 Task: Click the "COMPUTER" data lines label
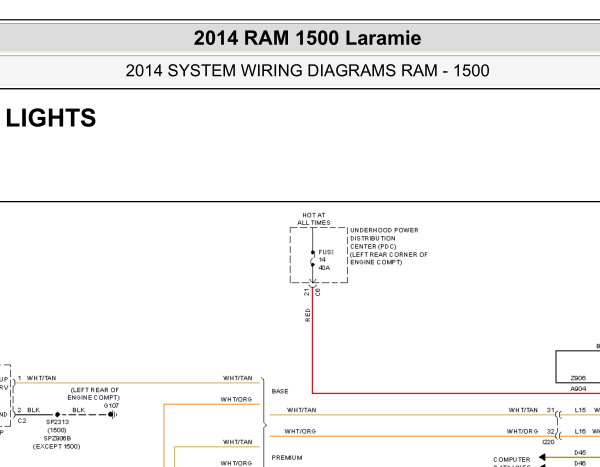512,460
